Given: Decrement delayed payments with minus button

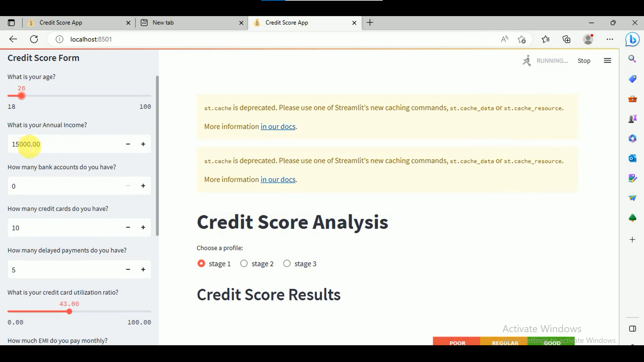Looking at the screenshot, I should (128, 269).
